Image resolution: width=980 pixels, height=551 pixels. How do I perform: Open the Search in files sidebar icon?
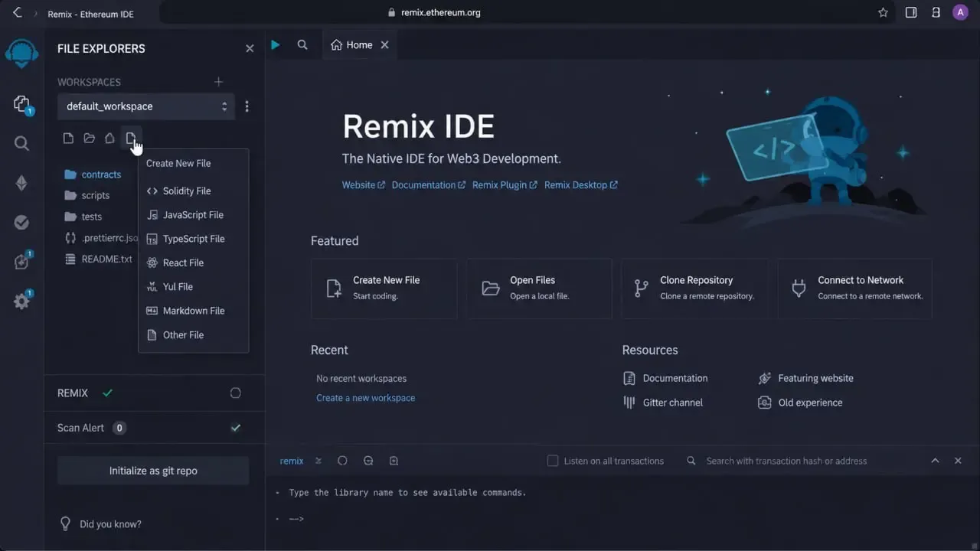click(x=21, y=143)
